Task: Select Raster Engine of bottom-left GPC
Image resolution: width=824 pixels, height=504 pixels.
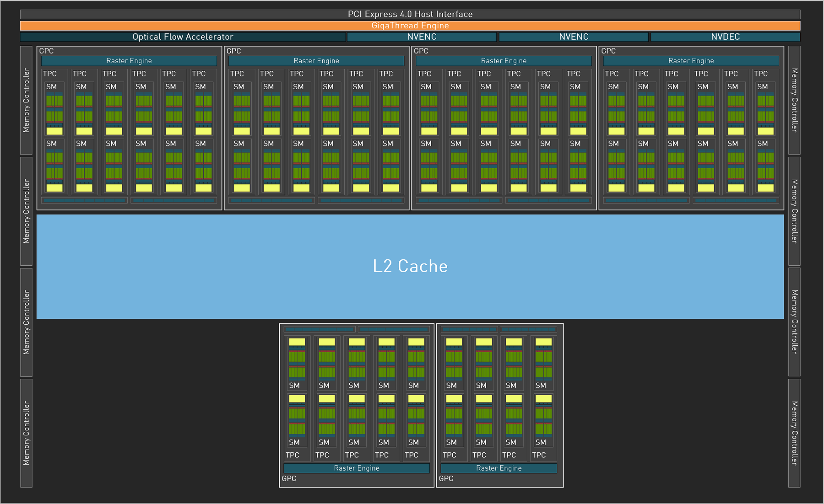Action: click(x=357, y=468)
